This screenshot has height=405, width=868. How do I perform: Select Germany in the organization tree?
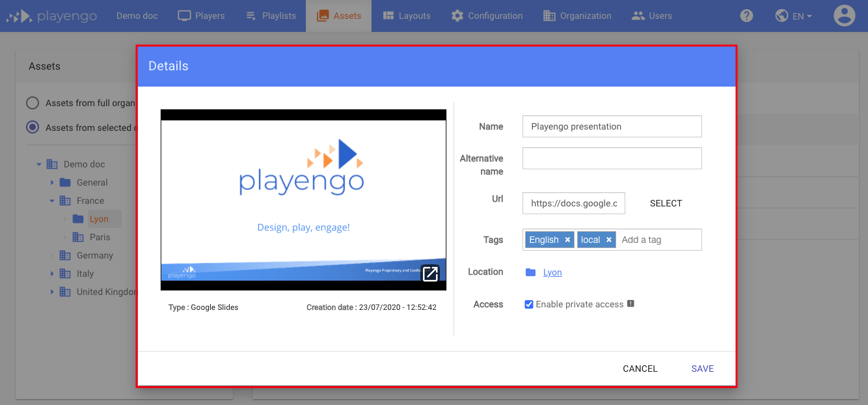(x=95, y=255)
